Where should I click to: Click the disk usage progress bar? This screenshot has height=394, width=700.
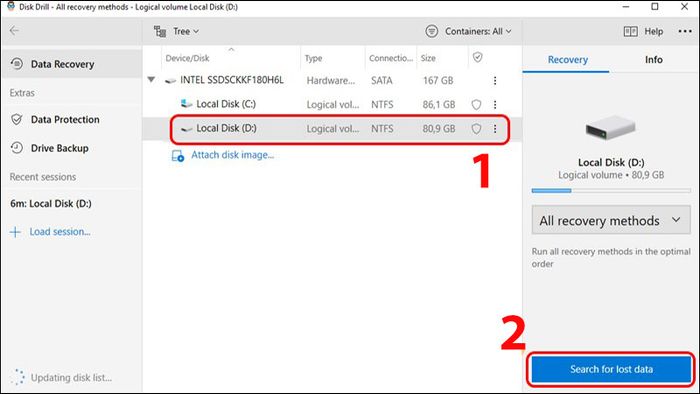point(611,191)
